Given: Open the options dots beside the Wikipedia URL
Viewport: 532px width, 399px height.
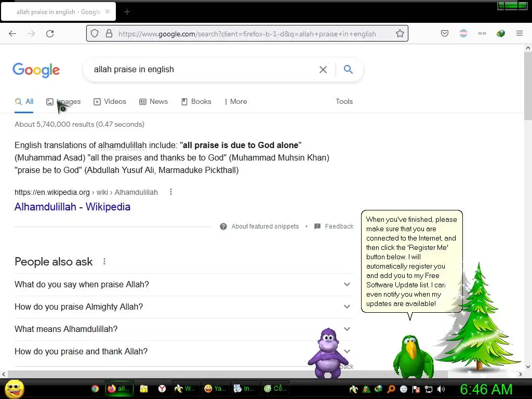Looking at the screenshot, I should [170, 192].
